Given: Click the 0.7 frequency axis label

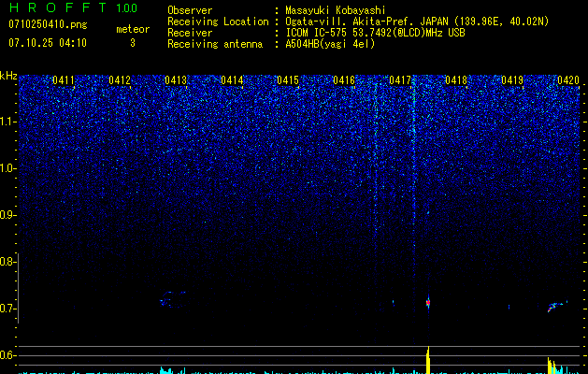Looking at the screenshot, I should 7,309.
